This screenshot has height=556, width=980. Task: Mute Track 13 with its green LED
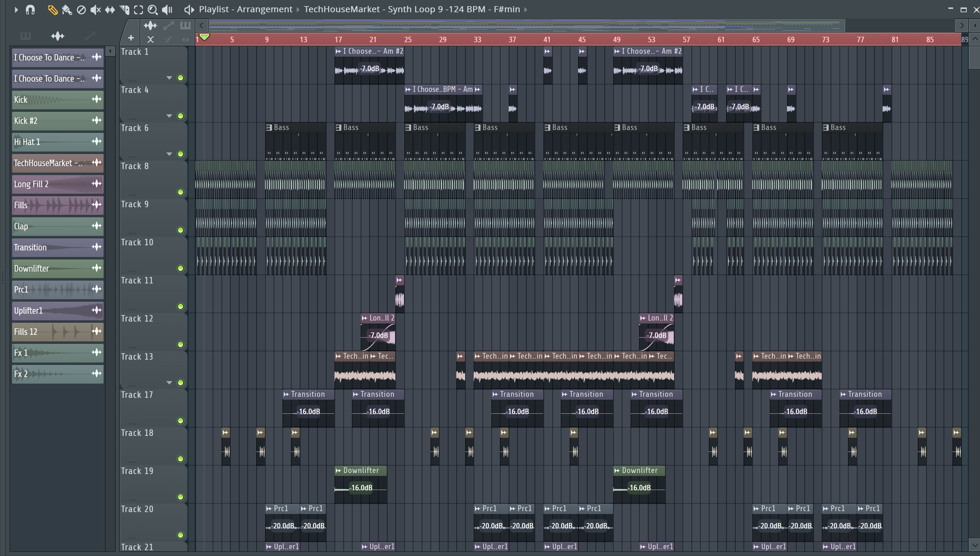click(x=181, y=382)
